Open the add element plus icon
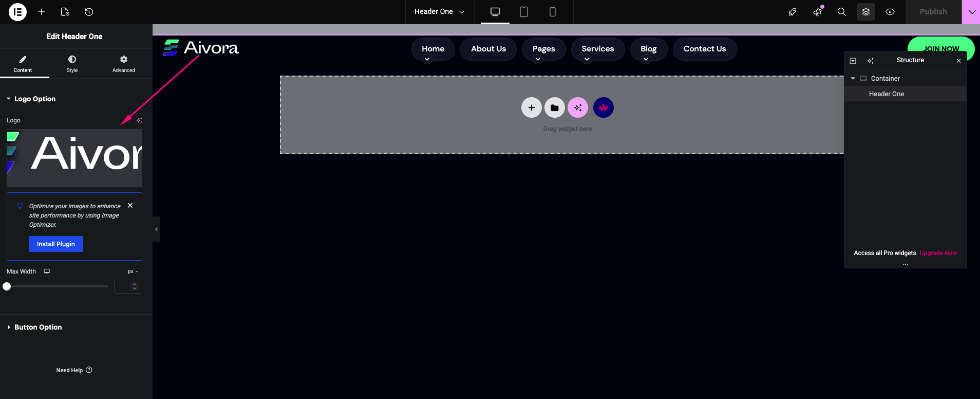This screenshot has width=980, height=399. 42,12
